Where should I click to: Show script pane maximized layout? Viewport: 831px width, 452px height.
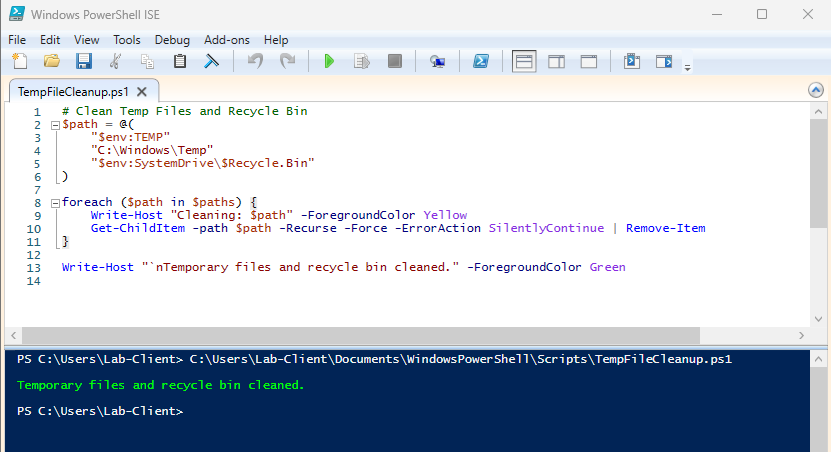[588, 61]
